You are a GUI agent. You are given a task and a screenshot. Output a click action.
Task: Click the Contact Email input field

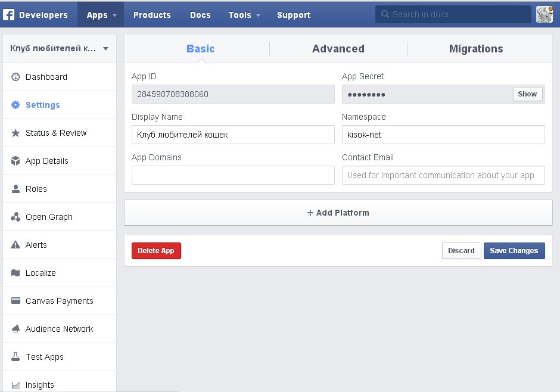point(443,175)
